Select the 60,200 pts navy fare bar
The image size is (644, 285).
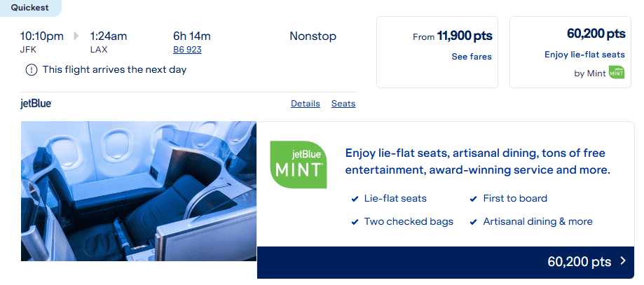pyautogui.click(x=445, y=263)
